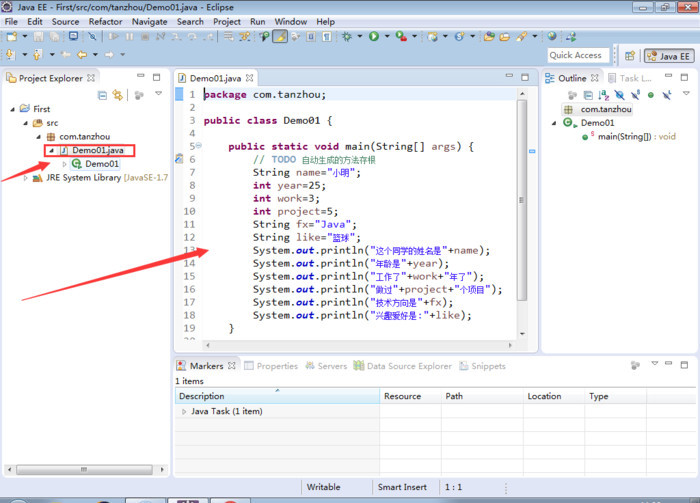Toggle Link with Editor in Project Explorer
The width and height of the screenshot is (700, 503).
117,95
